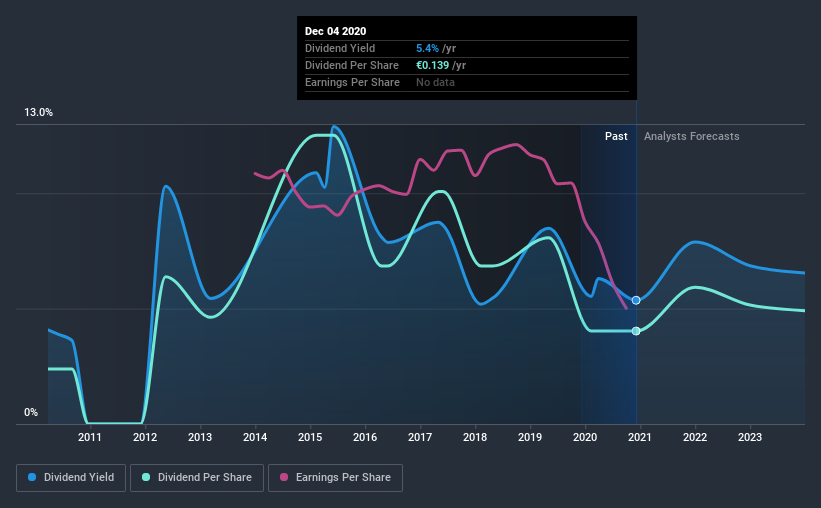Image resolution: width=821 pixels, height=508 pixels.
Task: Toggle the Earnings Per Share legend button
Action: (335, 478)
